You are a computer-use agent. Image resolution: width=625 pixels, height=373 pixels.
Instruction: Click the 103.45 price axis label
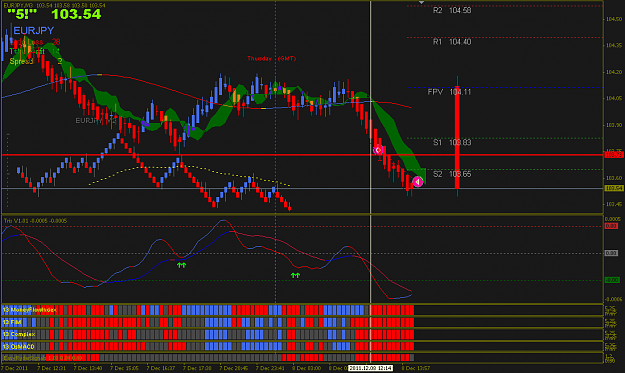pyautogui.click(x=614, y=204)
